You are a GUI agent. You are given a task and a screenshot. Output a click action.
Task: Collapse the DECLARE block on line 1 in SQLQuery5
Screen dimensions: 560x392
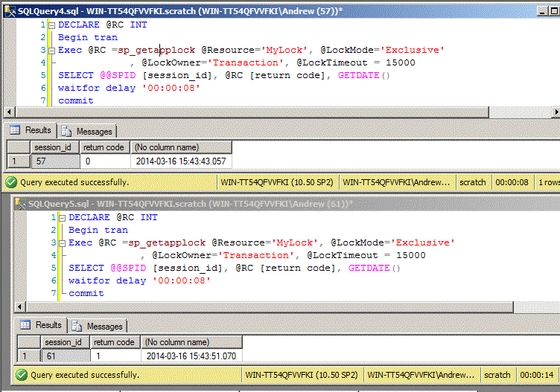point(62,218)
